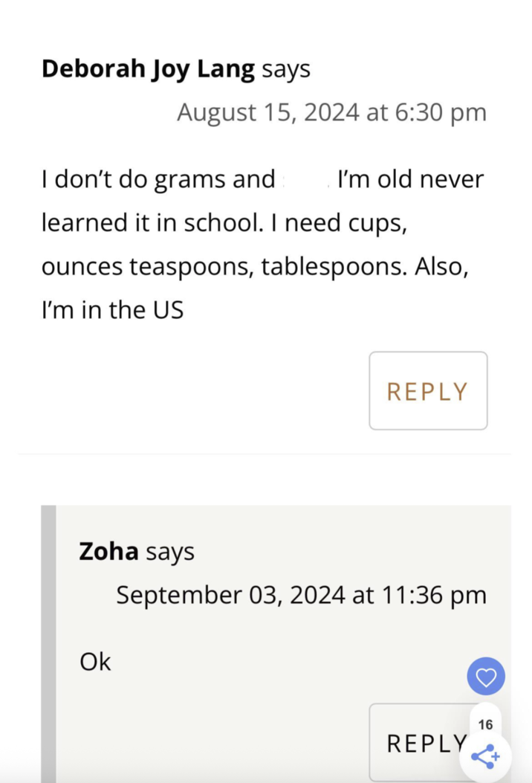Click the blank gap after "grams and"
The height and width of the screenshot is (783, 532).
coord(305,179)
